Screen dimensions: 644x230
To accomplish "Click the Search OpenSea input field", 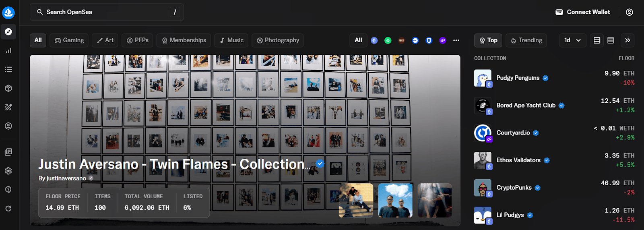I will click(x=107, y=12).
